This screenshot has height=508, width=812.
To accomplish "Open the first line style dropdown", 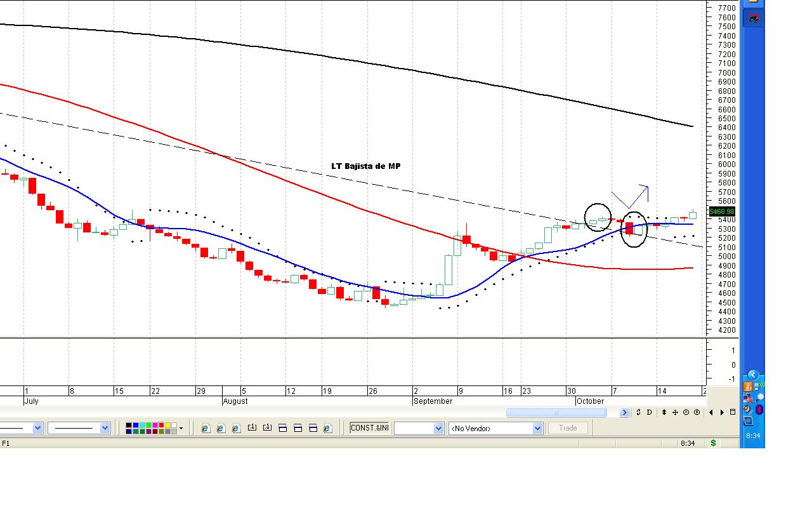I will [37, 428].
